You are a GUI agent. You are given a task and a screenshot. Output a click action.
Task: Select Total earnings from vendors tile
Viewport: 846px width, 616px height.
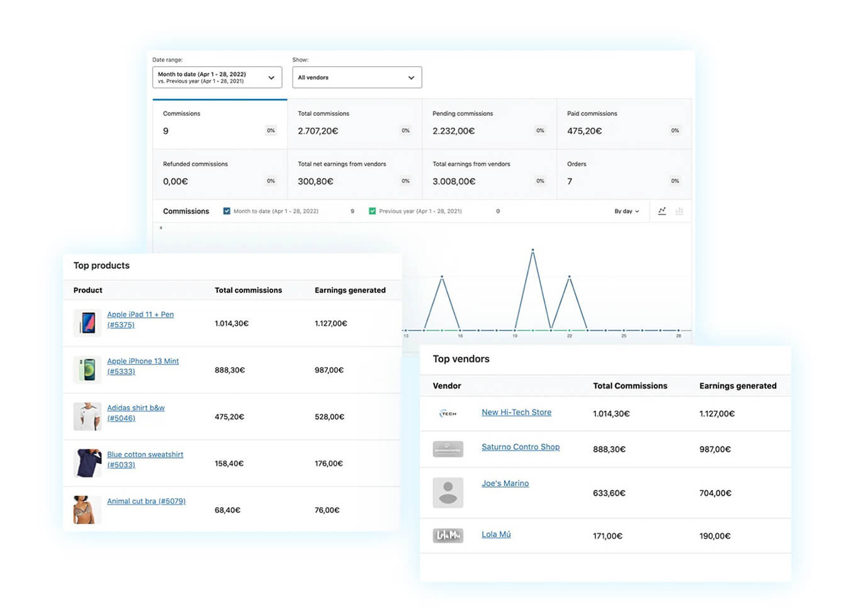click(489, 174)
